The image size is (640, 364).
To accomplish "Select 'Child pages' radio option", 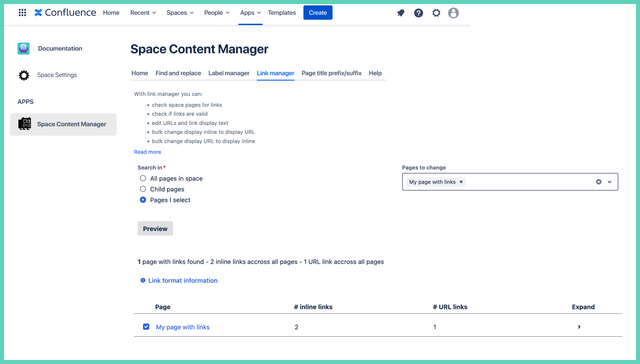I will (x=143, y=189).
